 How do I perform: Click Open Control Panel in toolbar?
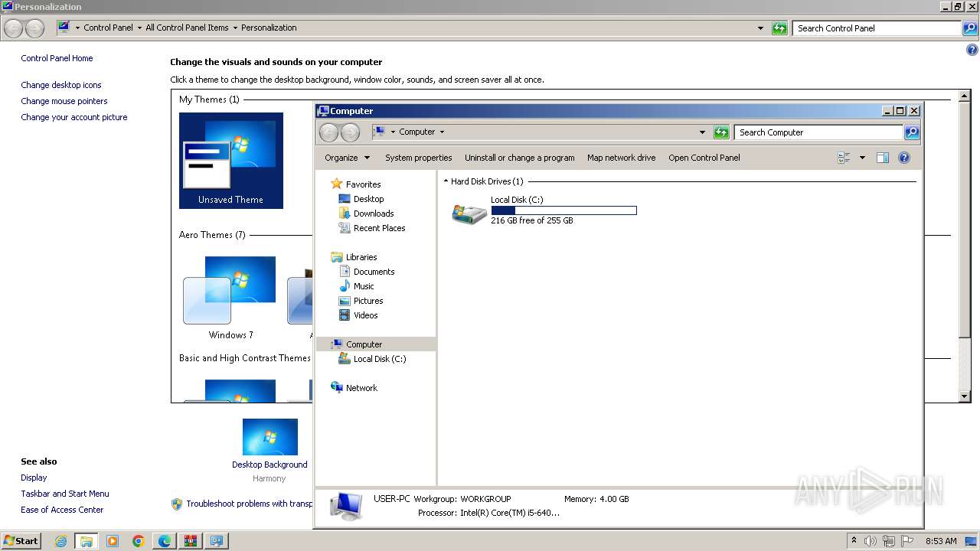pos(704,158)
